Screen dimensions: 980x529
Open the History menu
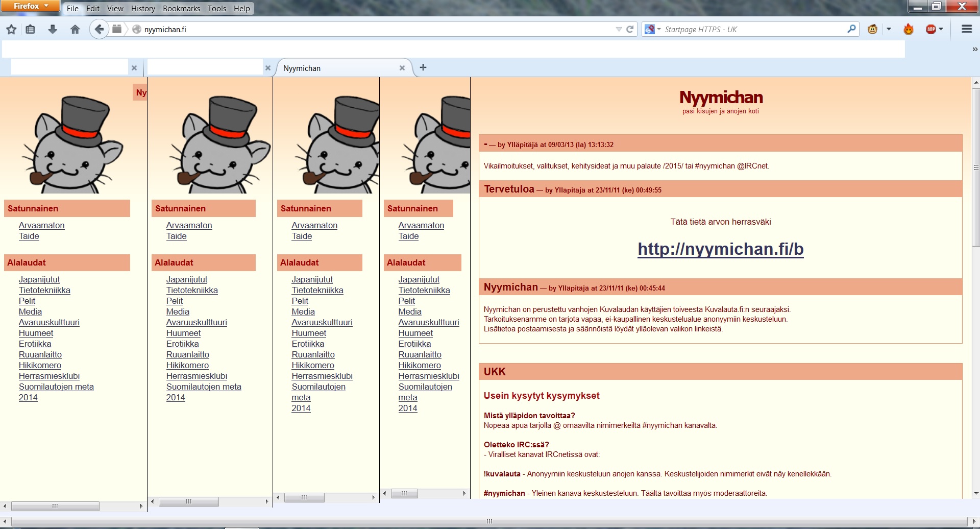tap(143, 9)
